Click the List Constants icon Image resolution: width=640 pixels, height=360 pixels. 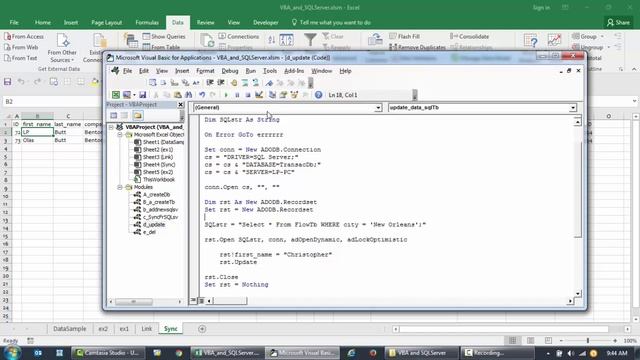click(x=163, y=82)
